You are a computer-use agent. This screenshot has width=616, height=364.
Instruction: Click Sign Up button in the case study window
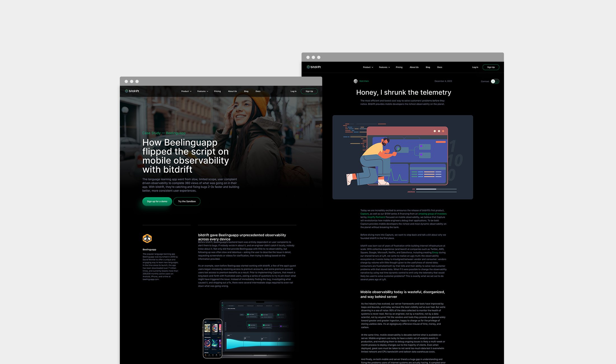pyautogui.click(x=309, y=91)
